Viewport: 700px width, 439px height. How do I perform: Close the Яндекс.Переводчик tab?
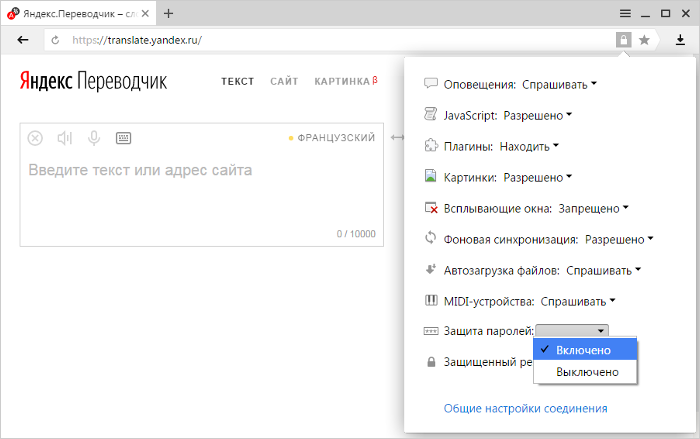[x=145, y=13]
